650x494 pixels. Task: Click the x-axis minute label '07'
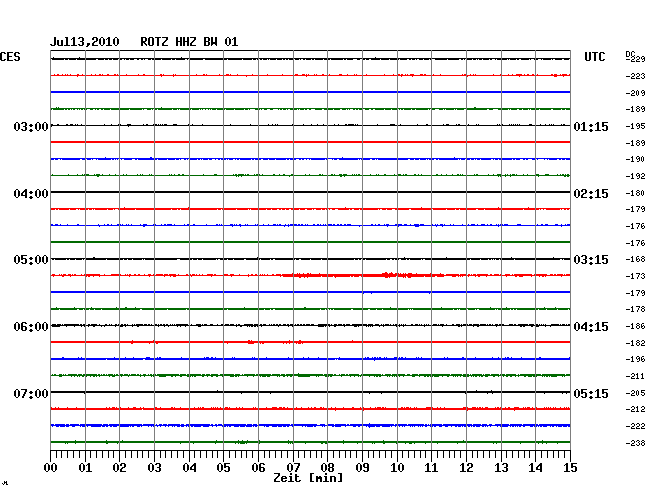tap(293, 468)
